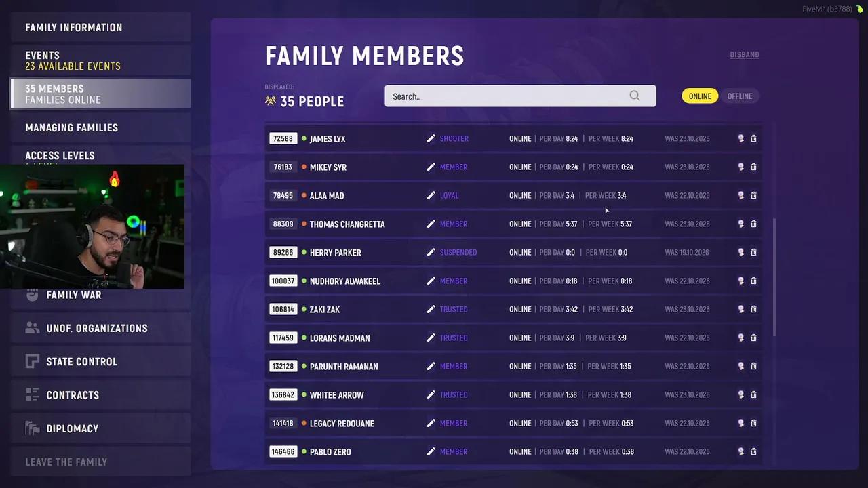Screen dimensions: 868x488
Task: Click the trash icon for James Lyx
Action: click(753, 138)
